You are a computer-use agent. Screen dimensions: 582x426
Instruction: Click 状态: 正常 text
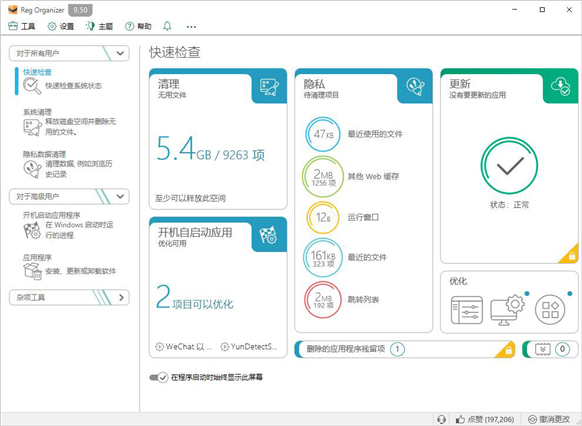click(x=509, y=205)
